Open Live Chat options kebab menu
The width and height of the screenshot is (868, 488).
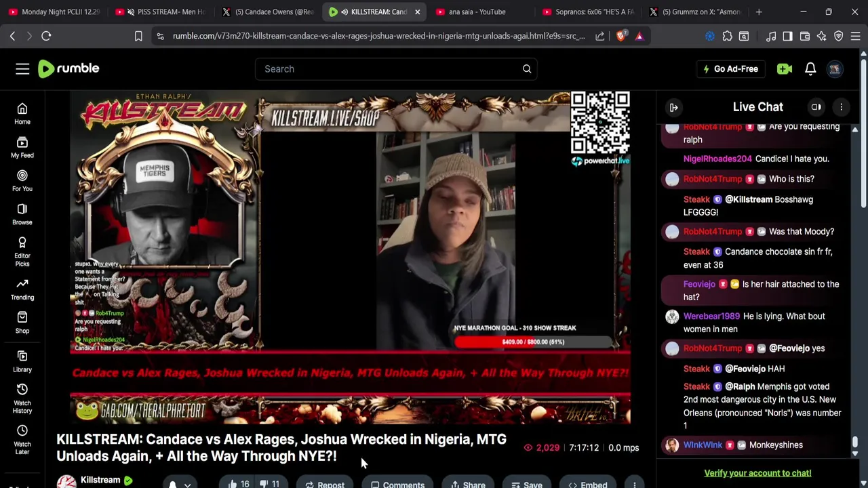click(842, 107)
